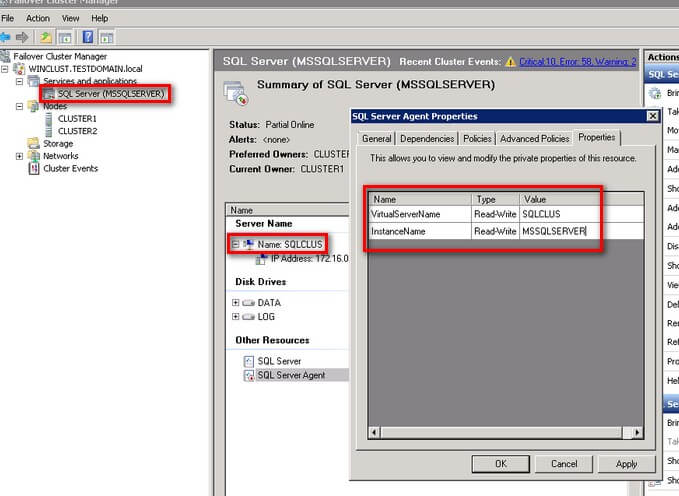Expand the LOG disk drive entry
The width and height of the screenshot is (679, 496).
[x=235, y=317]
